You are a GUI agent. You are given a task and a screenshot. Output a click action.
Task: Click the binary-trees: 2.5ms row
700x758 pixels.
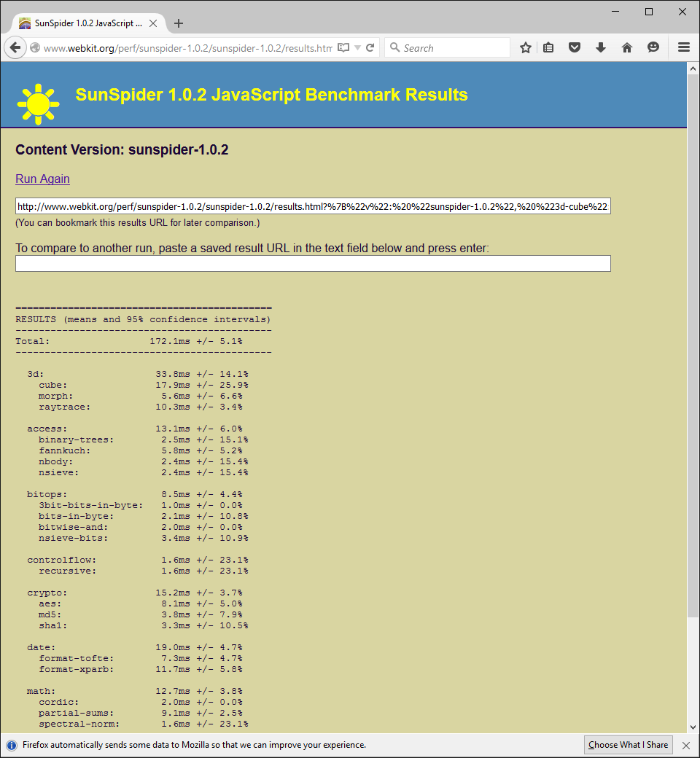coord(143,440)
